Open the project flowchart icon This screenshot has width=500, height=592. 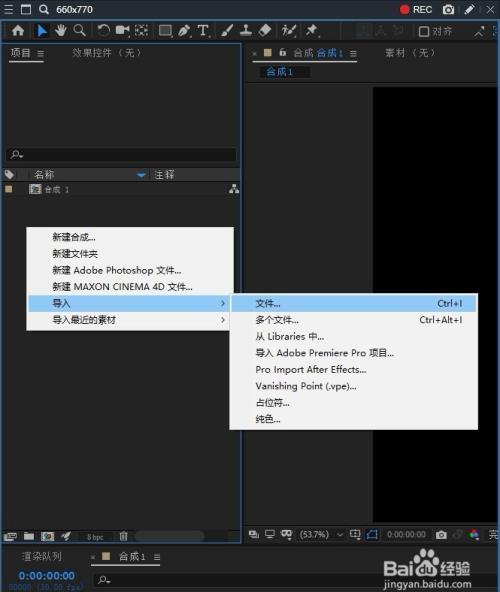click(x=234, y=189)
